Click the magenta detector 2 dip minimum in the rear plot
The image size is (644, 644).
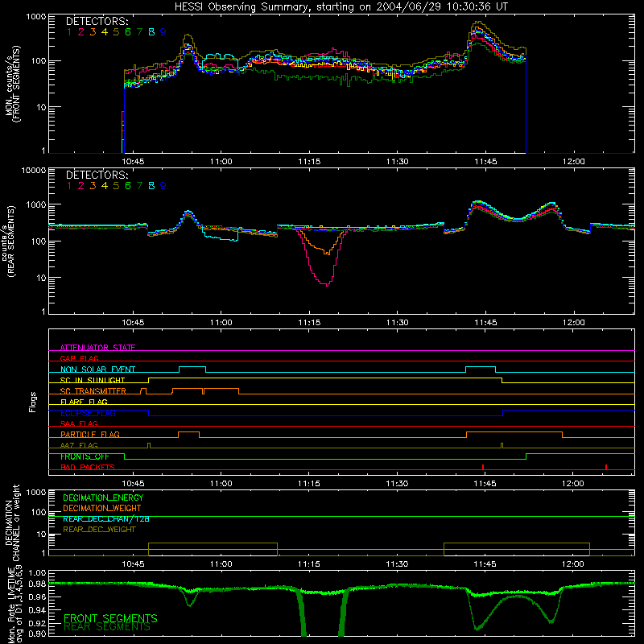(x=327, y=285)
